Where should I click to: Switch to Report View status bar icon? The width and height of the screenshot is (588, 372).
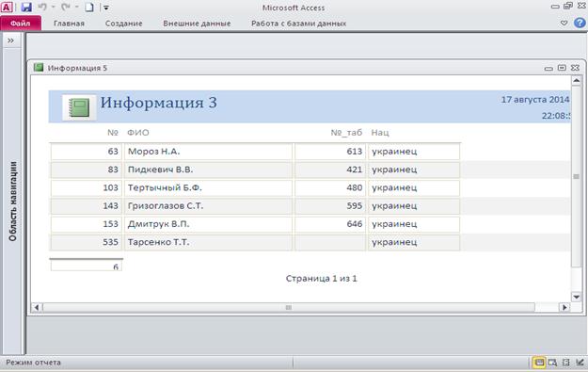pyautogui.click(x=539, y=363)
